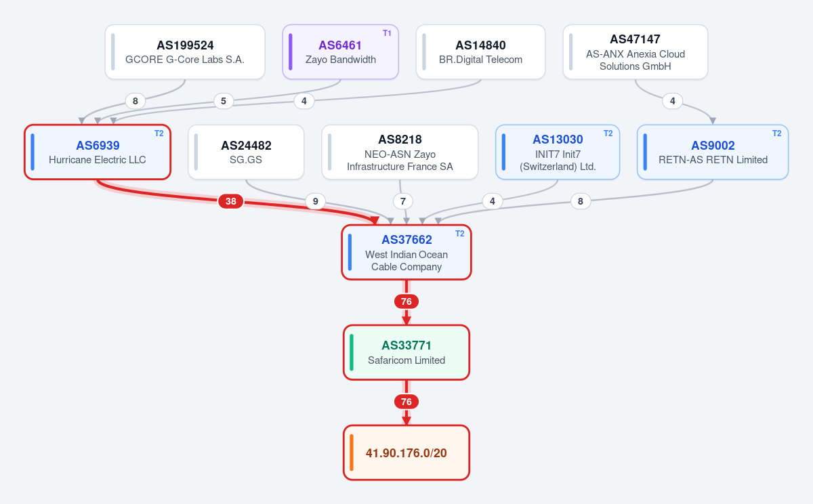The image size is (813, 504).
Task: Click the AS37662 West Indian Ocean Cable node
Action: [406, 252]
